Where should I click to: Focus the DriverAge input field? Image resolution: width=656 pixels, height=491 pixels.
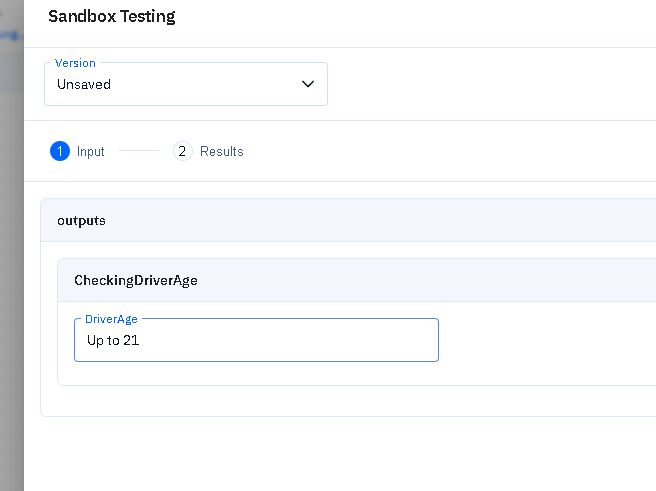[300, 340]
